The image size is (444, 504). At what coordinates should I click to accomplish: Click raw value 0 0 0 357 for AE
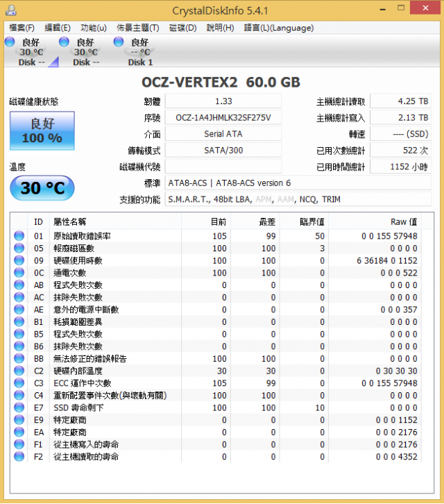pos(399,310)
